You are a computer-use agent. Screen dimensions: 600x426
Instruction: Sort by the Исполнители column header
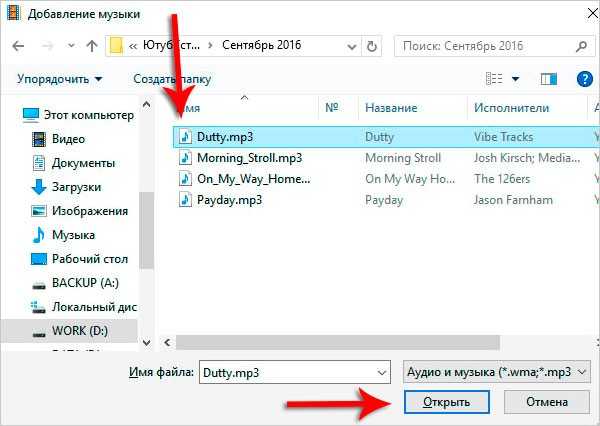[x=511, y=108]
